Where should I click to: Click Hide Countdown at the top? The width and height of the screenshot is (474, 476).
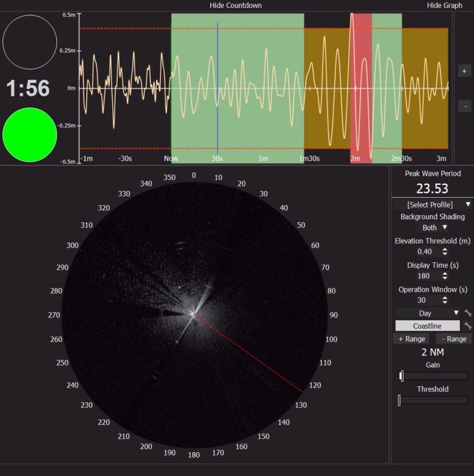click(x=235, y=5)
